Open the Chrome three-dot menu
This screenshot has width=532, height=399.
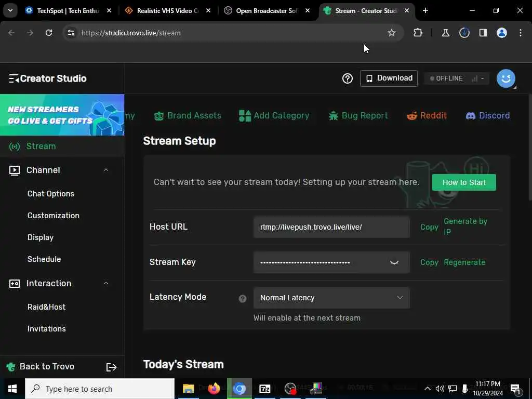pos(520,33)
